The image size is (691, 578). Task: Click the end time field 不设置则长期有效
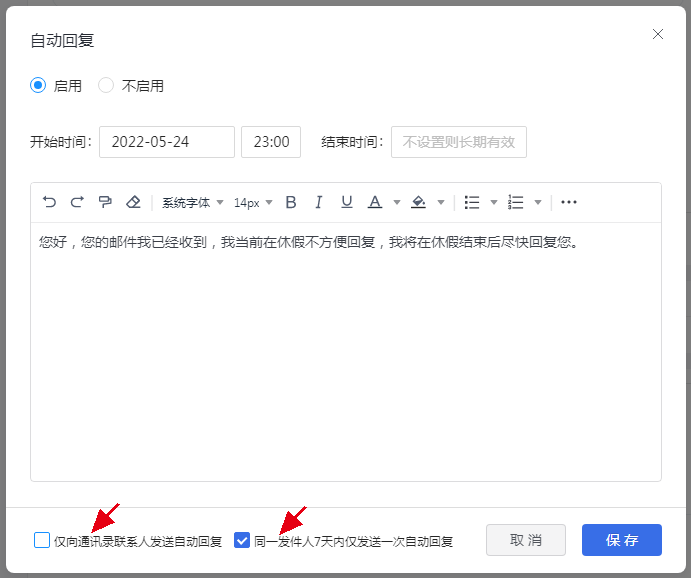(x=459, y=142)
